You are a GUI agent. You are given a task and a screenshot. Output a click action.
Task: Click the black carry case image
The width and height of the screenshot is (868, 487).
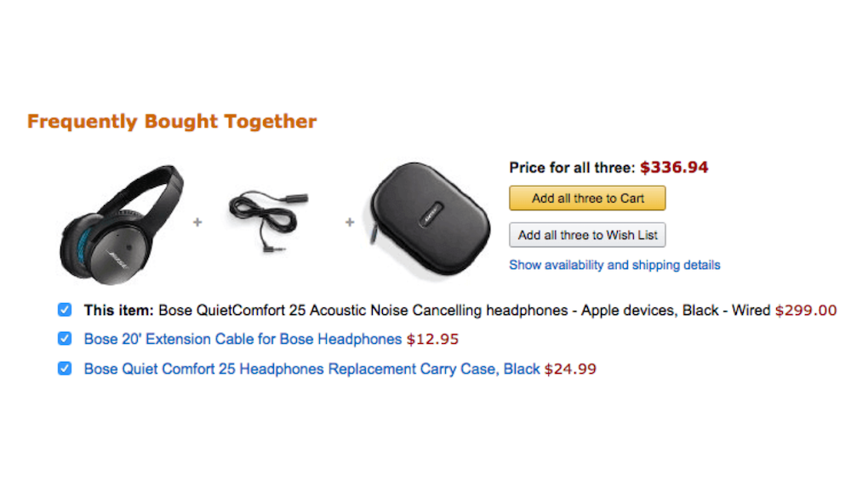click(427, 217)
